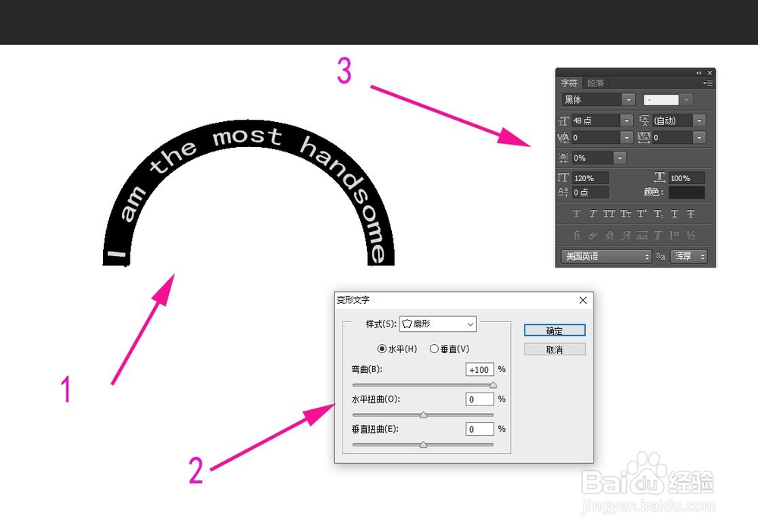The width and height of the screenshot is (758, 532).
Task: Enable All Caps in the Character panel
Action: coord(609,213)
